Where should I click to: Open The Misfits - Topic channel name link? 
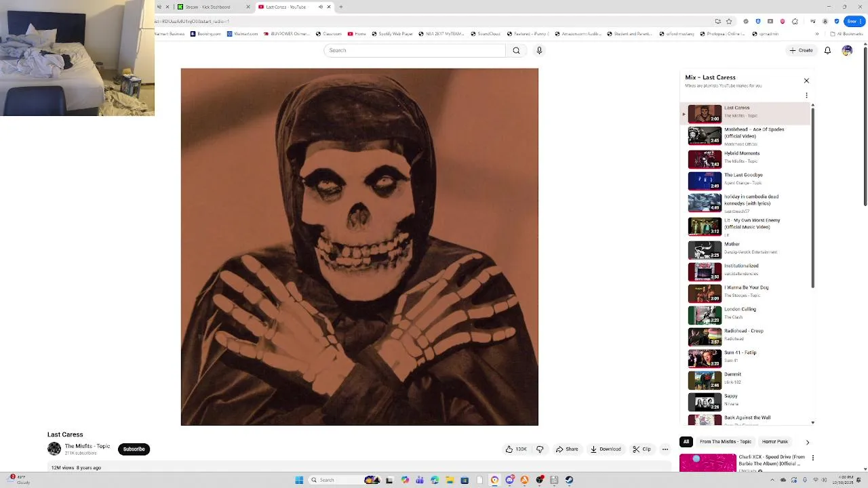tap(87, 446)
